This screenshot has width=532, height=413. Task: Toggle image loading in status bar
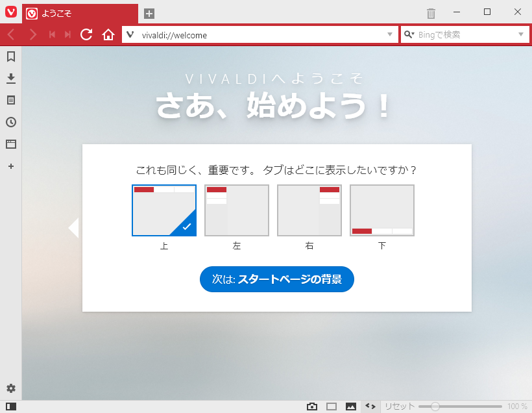(x=351, y=407)
